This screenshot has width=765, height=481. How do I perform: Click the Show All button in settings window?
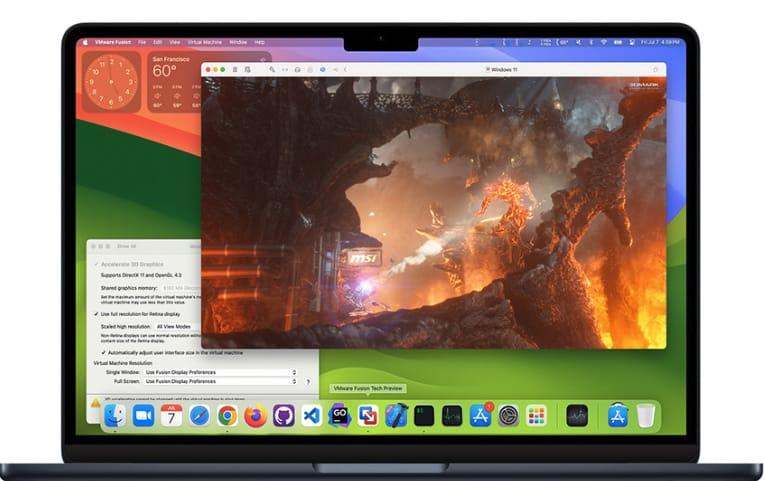pyautogui.click(x=126, y=246)
